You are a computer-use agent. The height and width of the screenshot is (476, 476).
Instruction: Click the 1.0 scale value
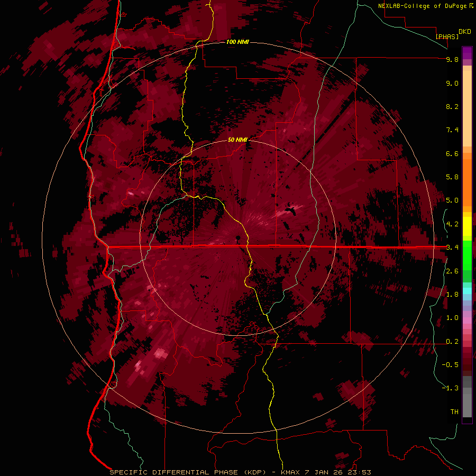pyautogui.click(x=452, y=318)
